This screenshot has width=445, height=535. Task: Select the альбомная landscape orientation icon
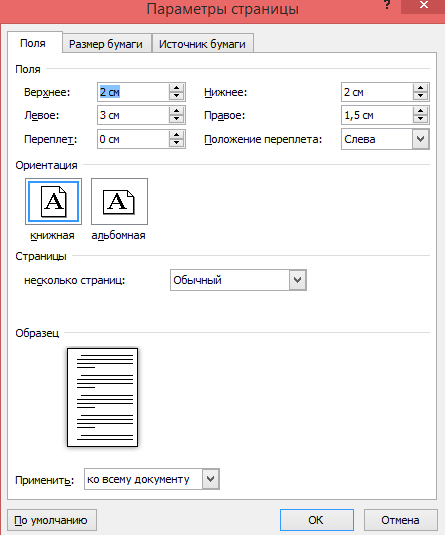[119, 201]
